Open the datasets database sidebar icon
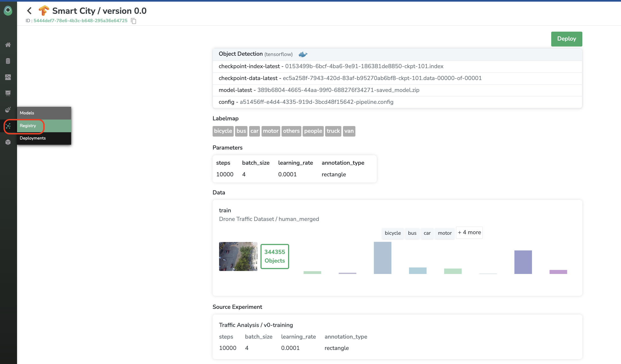The width and height of the screenshot is (621, 364). 8,61
